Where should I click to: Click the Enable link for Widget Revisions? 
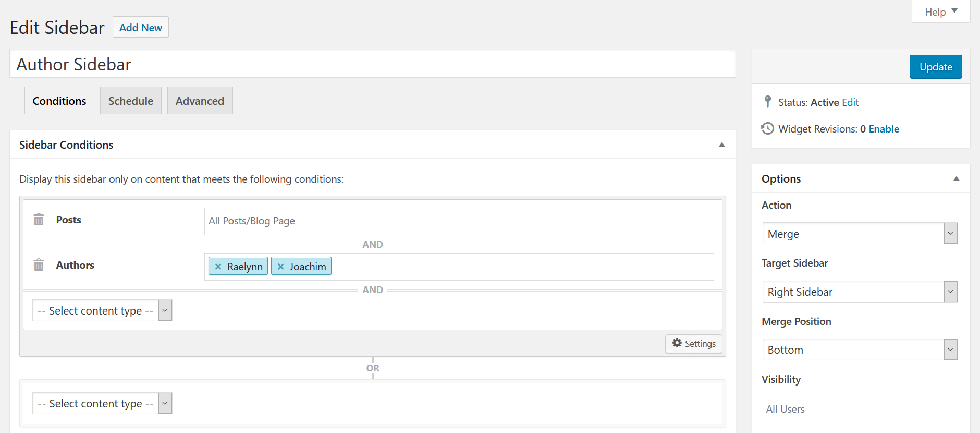(884, 129)
